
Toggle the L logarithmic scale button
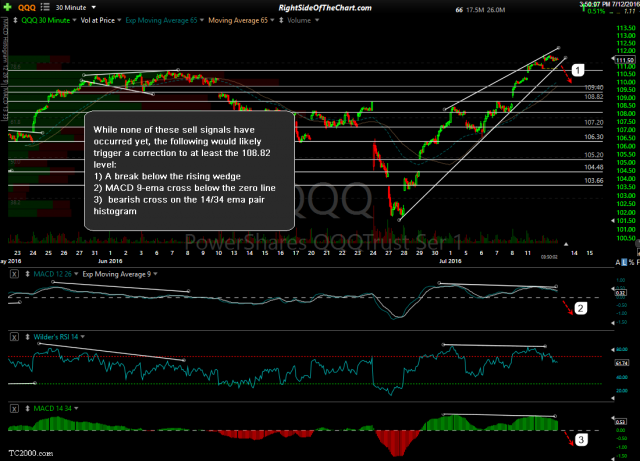624,262
